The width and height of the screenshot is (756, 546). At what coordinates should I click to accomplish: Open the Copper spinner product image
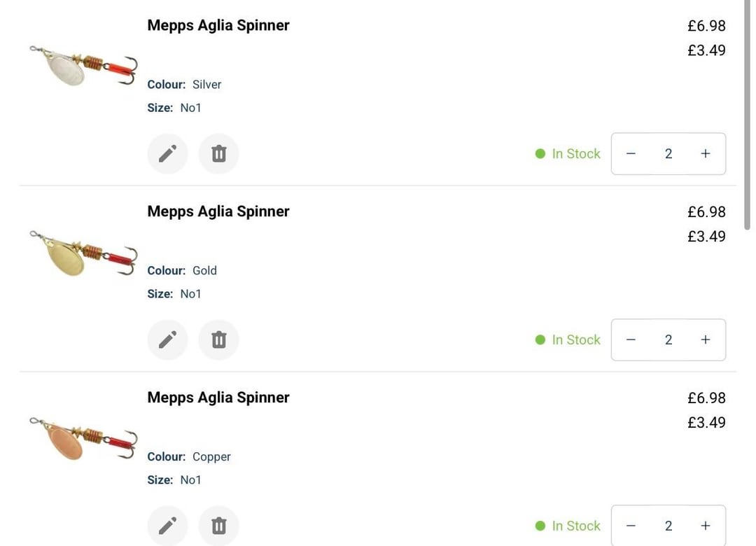pos(83,437)
